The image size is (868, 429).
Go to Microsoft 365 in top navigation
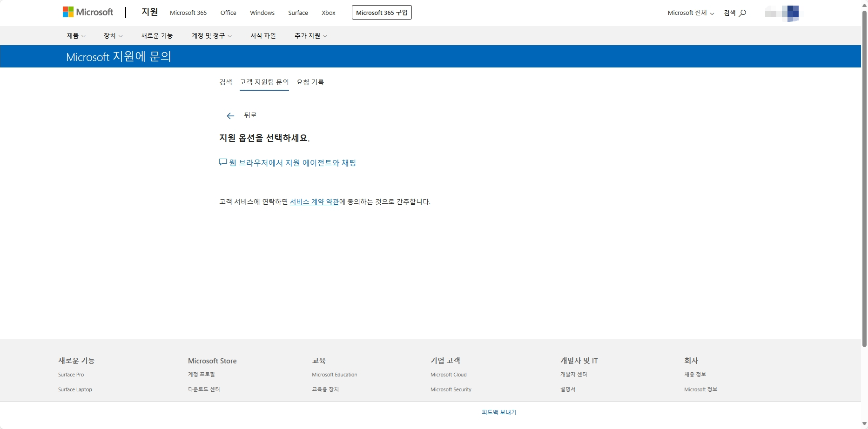point(188,13)
